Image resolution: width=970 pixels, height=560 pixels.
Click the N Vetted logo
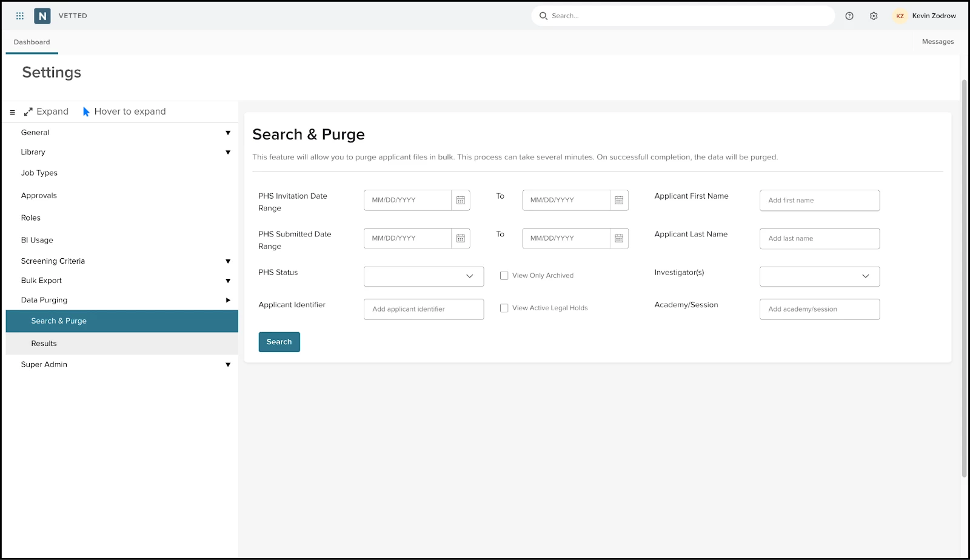pos(42,16)
